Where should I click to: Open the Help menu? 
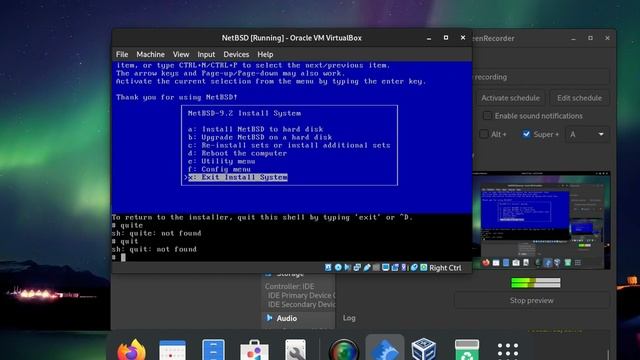point(265,54)
